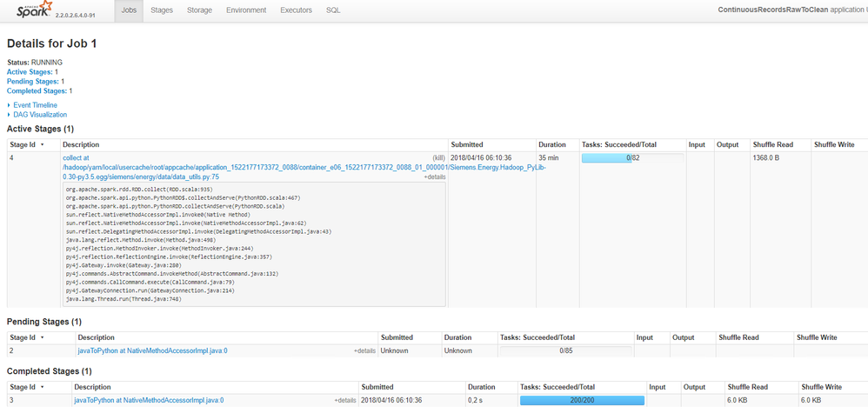Viewport: 868px width, 420px height.
Task: Click Description header in Active Stages
Action: [x=81, y=145]
